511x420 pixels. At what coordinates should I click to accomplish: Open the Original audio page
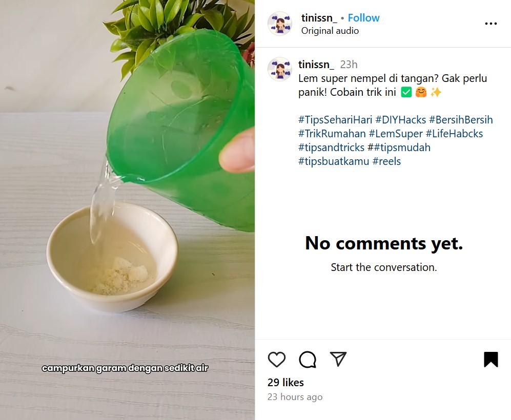tap(330, 31)
